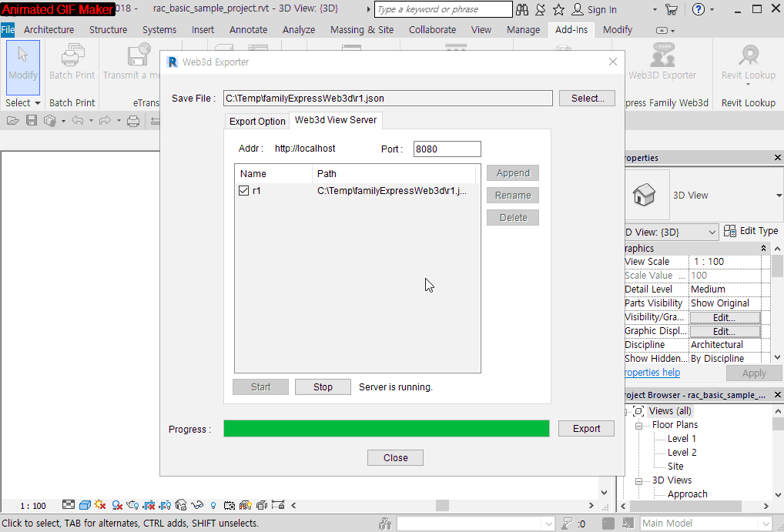Collapse the Graphics properties group

[x=763, y=249]
